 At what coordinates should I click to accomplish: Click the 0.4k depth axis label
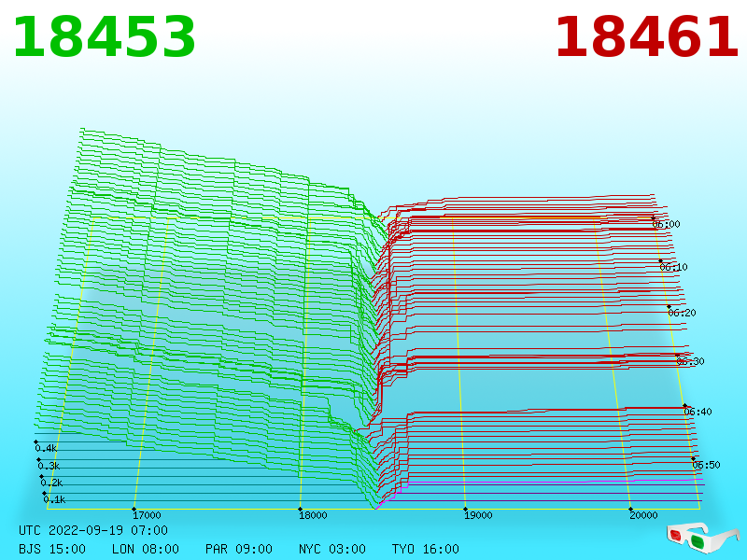[x=46, y=448]
